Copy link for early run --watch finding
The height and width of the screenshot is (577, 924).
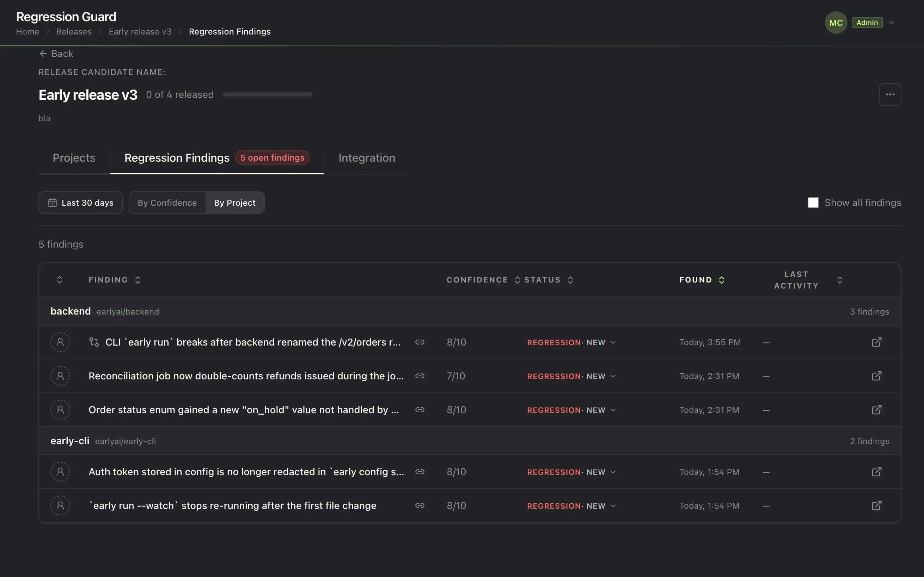(x=420, y=505)
